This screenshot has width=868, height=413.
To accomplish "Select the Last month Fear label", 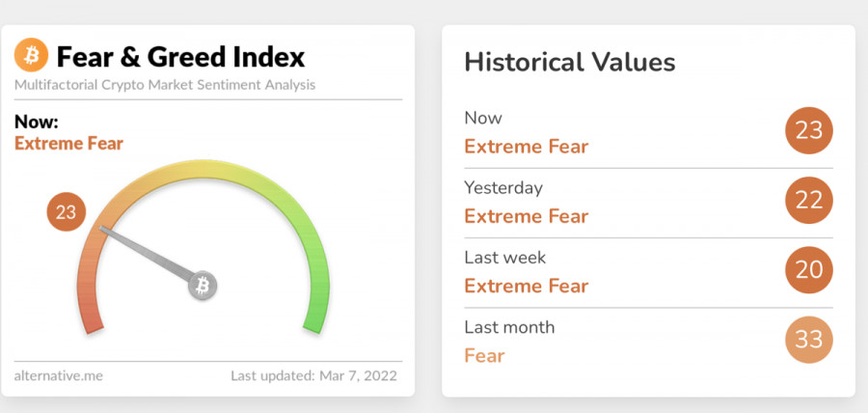I will (484, 355).
